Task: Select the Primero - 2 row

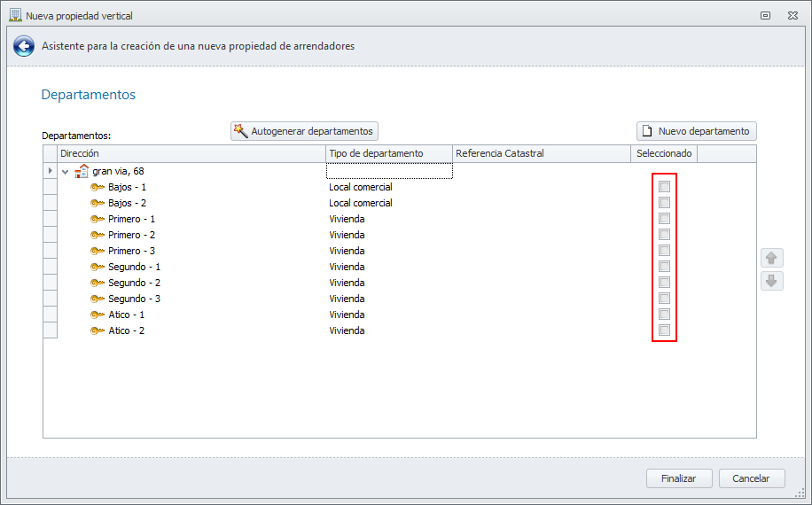Action: coord(400,236)
